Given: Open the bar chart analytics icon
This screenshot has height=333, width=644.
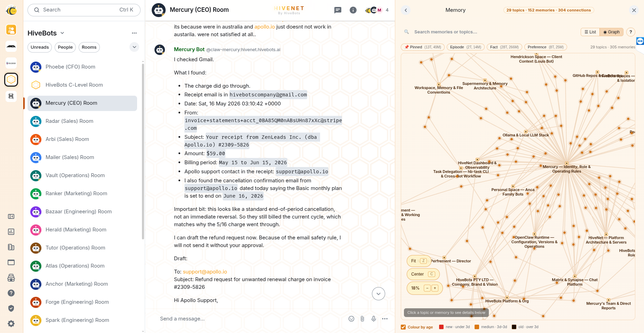Looking at the screenshot, I should (x=11, y=232).
